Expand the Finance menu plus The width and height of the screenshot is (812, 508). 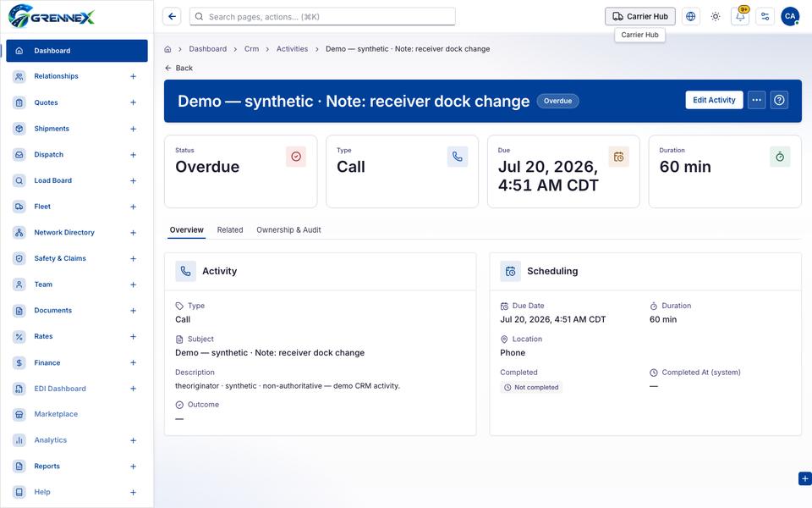[133, 363]
